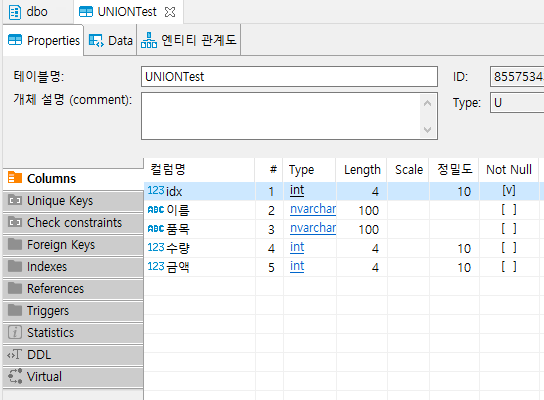Screen dimensions: 544x400
Task: Switch to the Data tab
Action: (110, 41)
